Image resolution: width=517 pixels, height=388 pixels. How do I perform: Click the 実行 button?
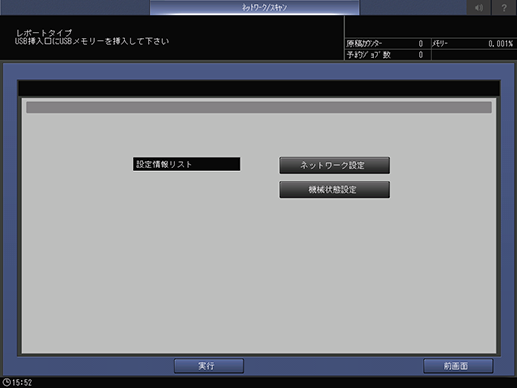(x=209, y=366)
